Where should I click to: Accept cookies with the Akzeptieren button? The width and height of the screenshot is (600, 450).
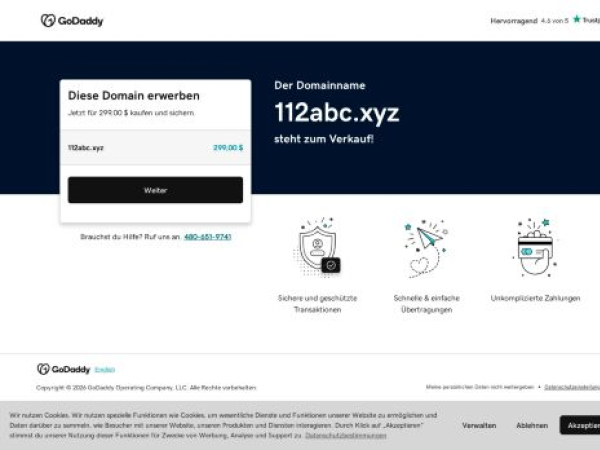(581, 425)
